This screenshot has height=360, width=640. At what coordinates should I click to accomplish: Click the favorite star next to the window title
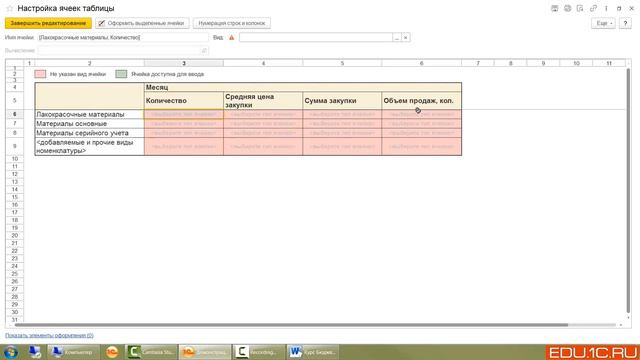10,9
